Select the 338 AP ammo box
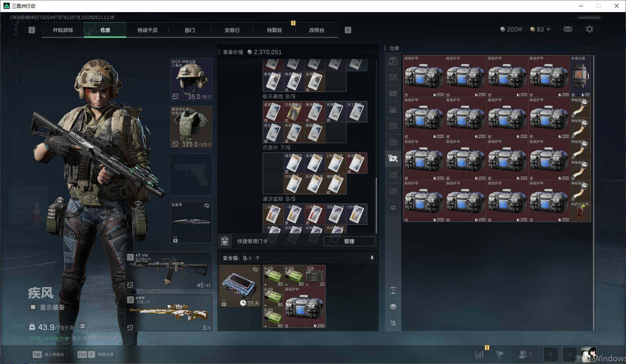 point(315,276)
